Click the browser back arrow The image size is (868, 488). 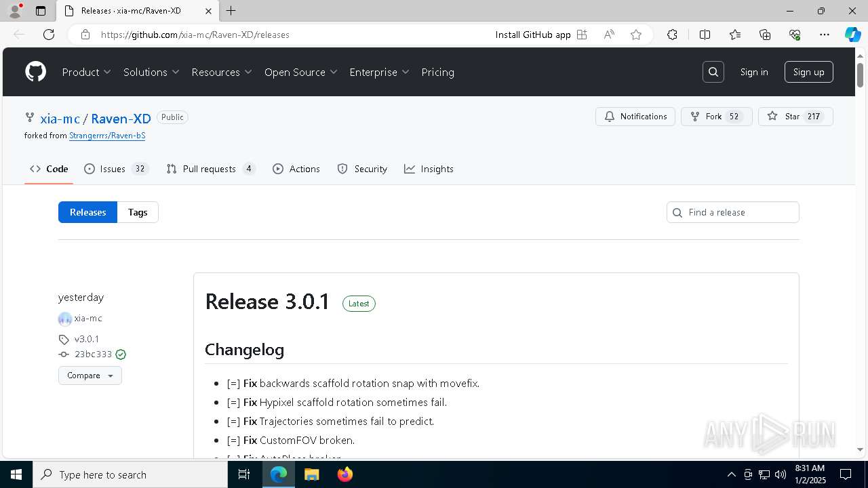[19, 35]
